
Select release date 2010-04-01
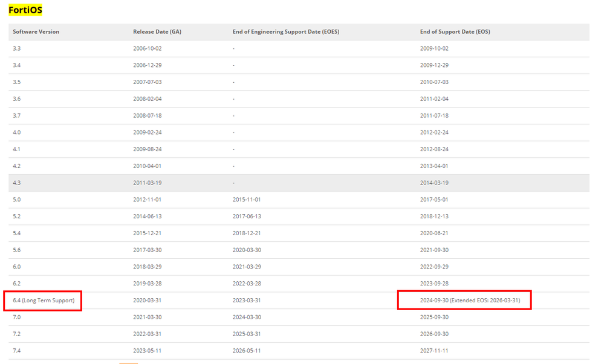click(148, 166)
